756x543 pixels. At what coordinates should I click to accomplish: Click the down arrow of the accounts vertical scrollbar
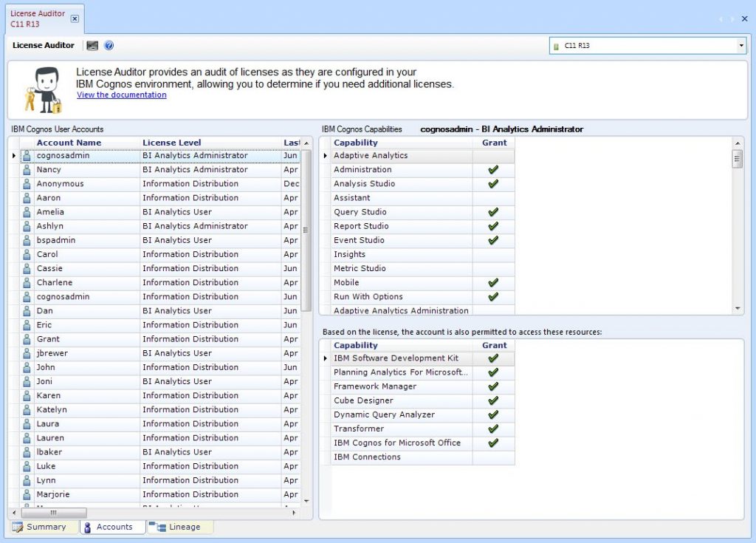[306, 502]
